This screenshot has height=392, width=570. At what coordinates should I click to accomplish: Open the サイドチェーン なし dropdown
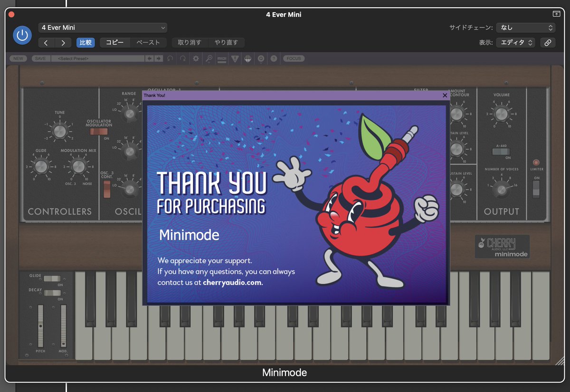click(x=526, y=28)
